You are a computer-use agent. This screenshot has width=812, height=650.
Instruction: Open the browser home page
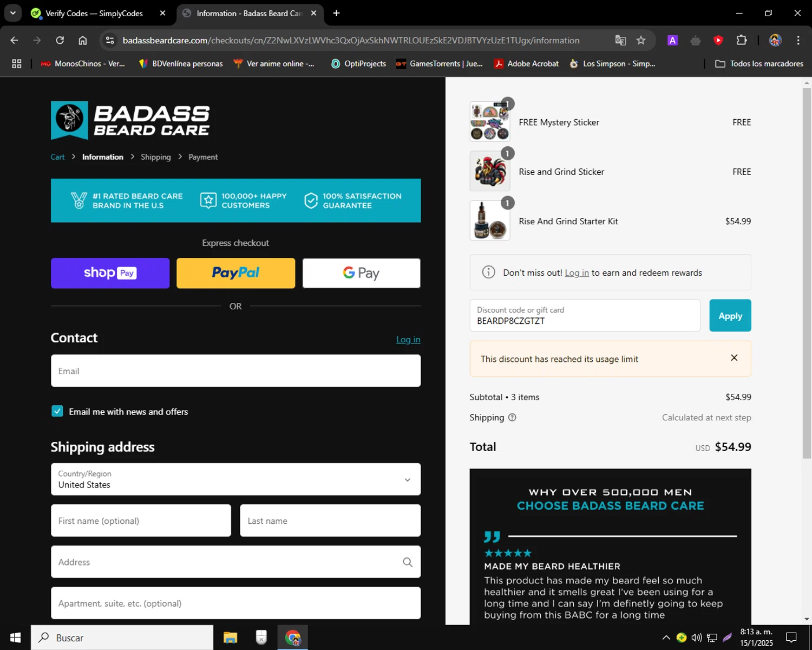point(83,40)
